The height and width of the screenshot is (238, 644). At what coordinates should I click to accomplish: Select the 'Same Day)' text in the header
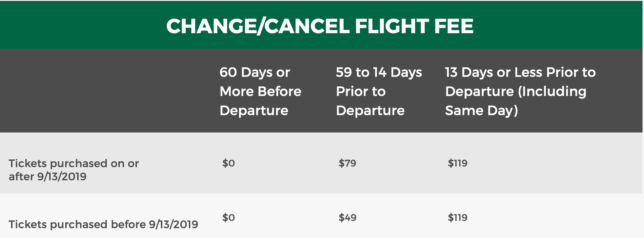pyautogui.click(x=481, y=111)
